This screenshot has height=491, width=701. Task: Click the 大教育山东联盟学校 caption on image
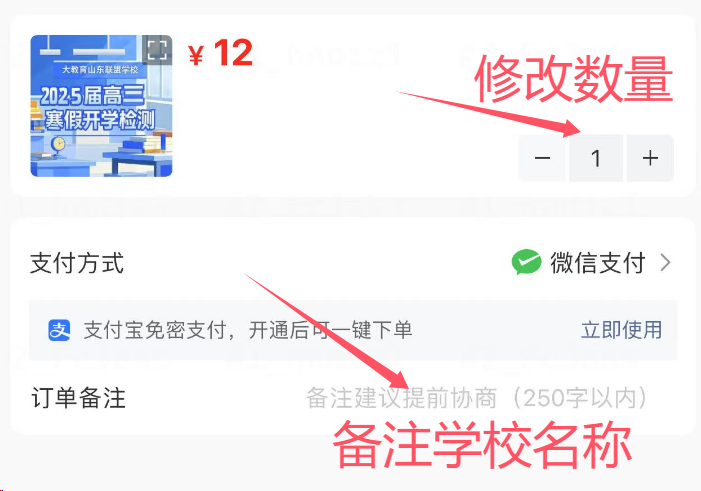coord(100,69)
